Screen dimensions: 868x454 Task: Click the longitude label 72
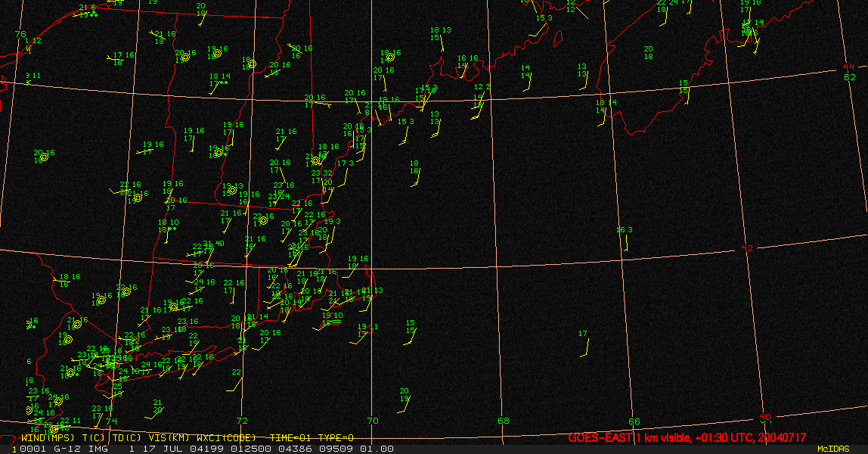[242, 421]
